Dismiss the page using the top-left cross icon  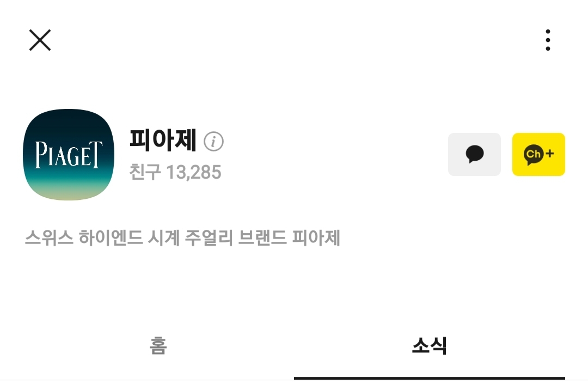click(x=40, y=40)
